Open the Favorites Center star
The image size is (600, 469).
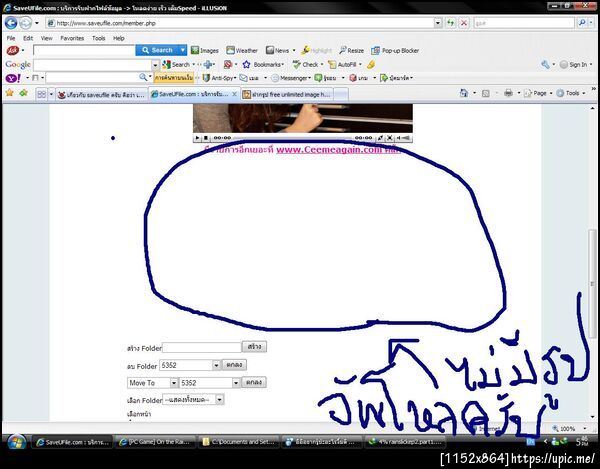(10, 93)
